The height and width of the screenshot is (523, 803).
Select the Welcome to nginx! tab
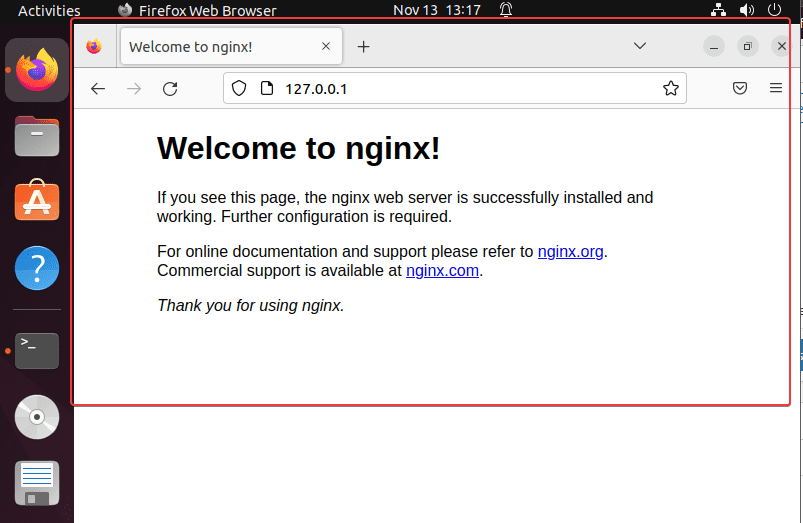pos(231,46)
